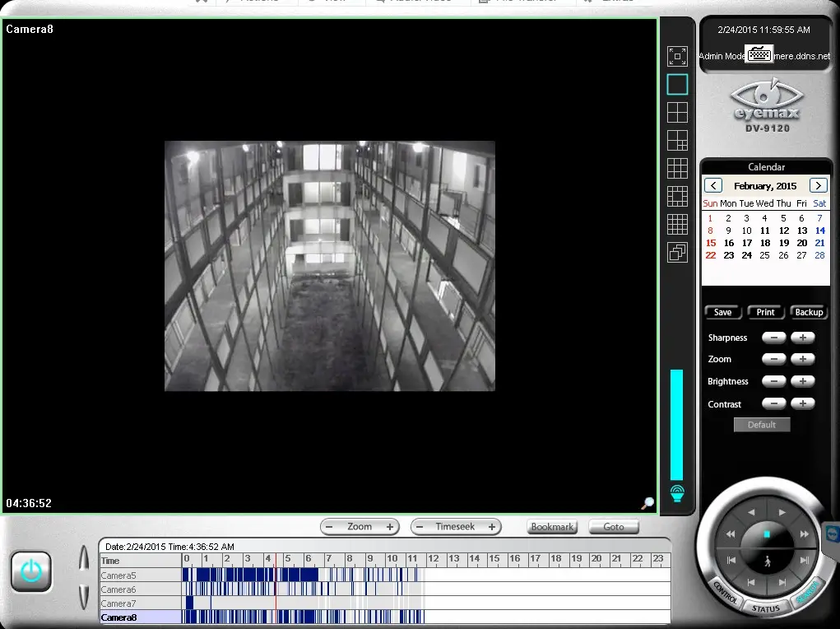
Task: Select the 3x3 nine-camera grid layout
Action: pos(677,168)
